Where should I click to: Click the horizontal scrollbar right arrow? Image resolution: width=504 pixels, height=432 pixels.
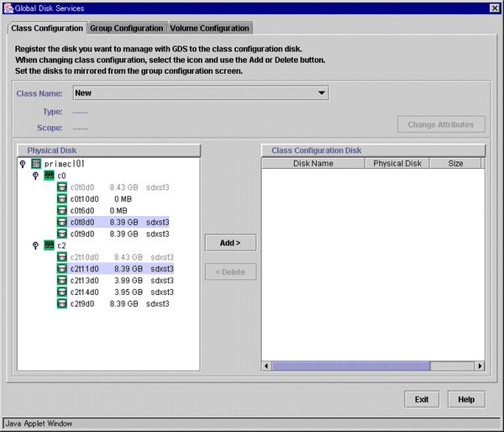480,366
